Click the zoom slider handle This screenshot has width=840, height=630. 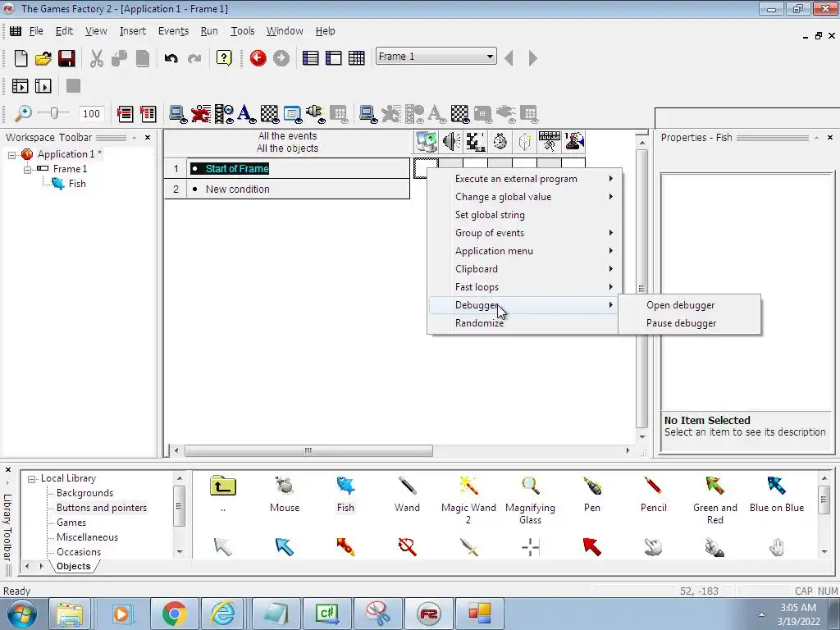[x=53, y=113]
